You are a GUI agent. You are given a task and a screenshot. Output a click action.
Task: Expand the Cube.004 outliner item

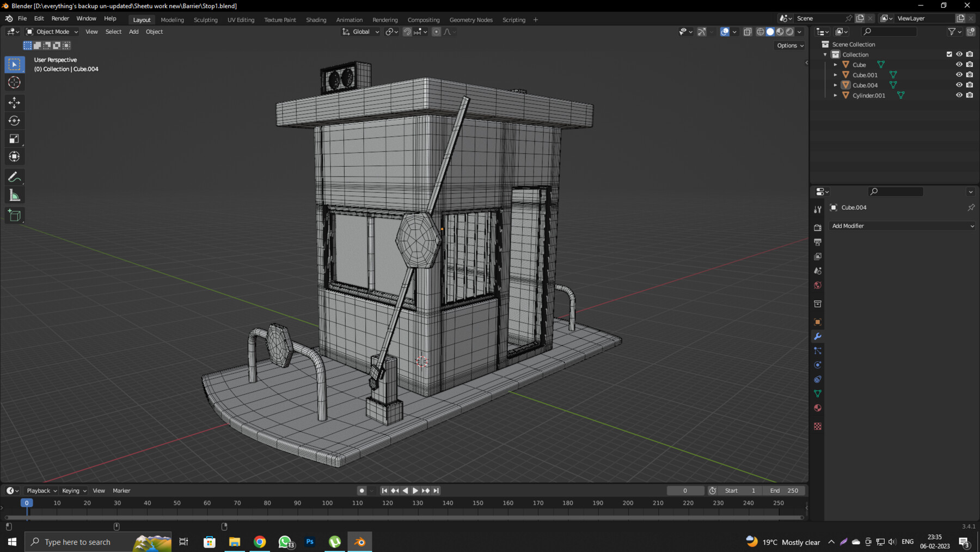pyautogui.click(x=835, y=85)
